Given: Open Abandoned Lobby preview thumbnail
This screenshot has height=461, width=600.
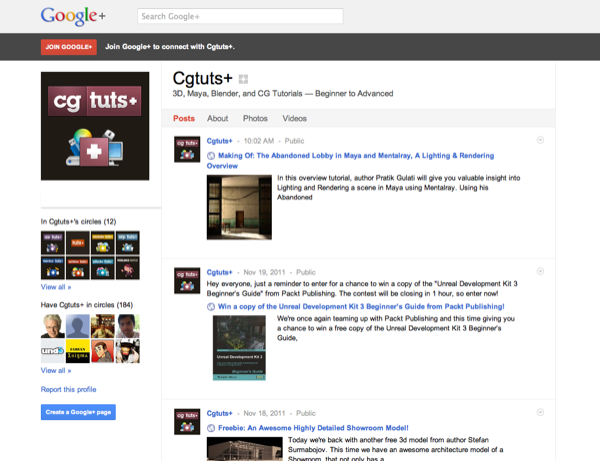Looking at the screenshot, I should tap(239, 207).
